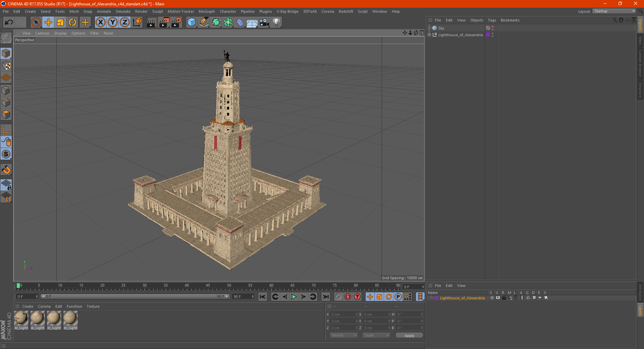The image size is (644, 349).
Task: Go to end of animation
Action: pyautogui.click(x=325, y=297)
